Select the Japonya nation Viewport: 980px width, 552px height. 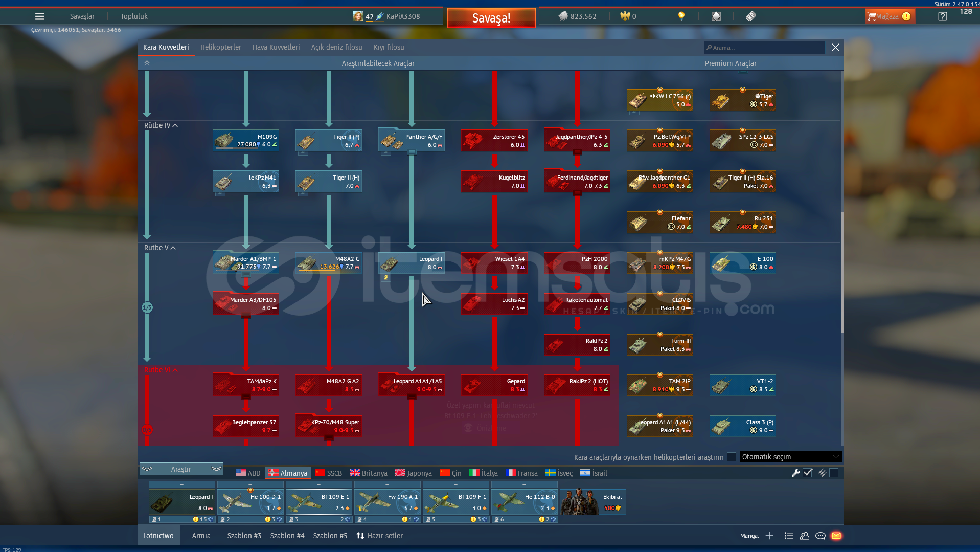414,473
